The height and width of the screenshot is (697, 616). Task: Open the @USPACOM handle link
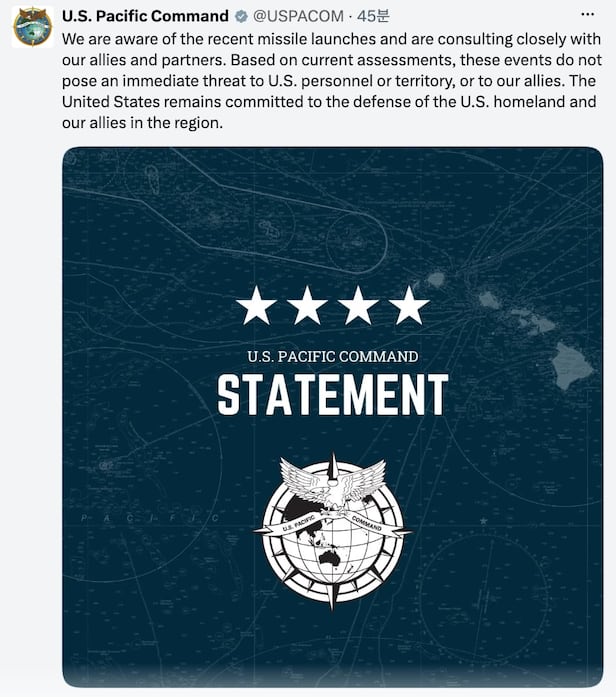[x=298, y=16]
